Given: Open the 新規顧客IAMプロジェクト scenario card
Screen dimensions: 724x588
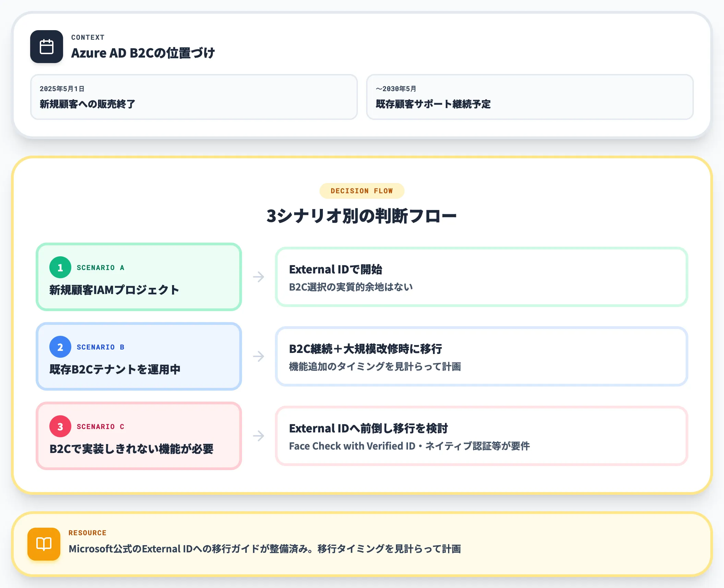Looking at the screenshot, I should [139, 277].
